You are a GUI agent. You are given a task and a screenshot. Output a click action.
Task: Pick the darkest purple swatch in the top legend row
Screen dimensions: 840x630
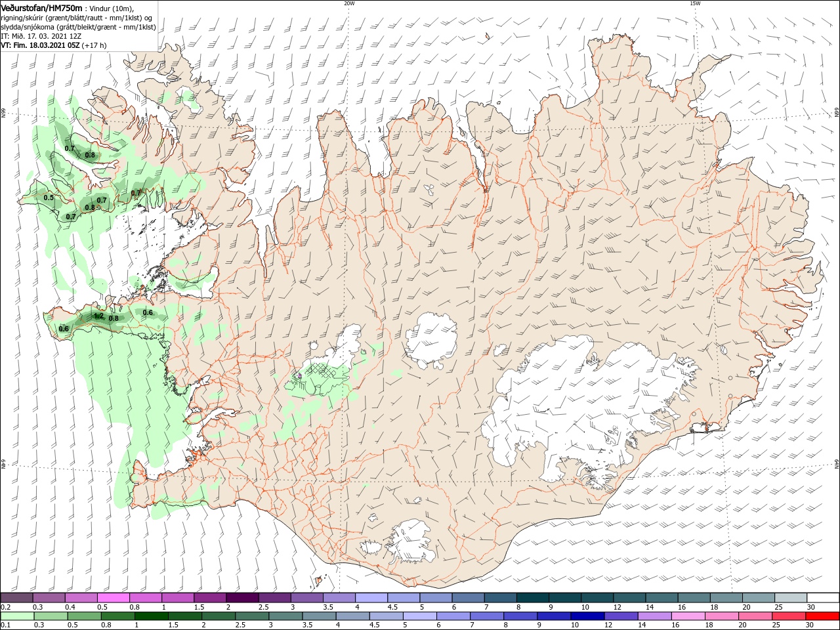coord(241,598)
